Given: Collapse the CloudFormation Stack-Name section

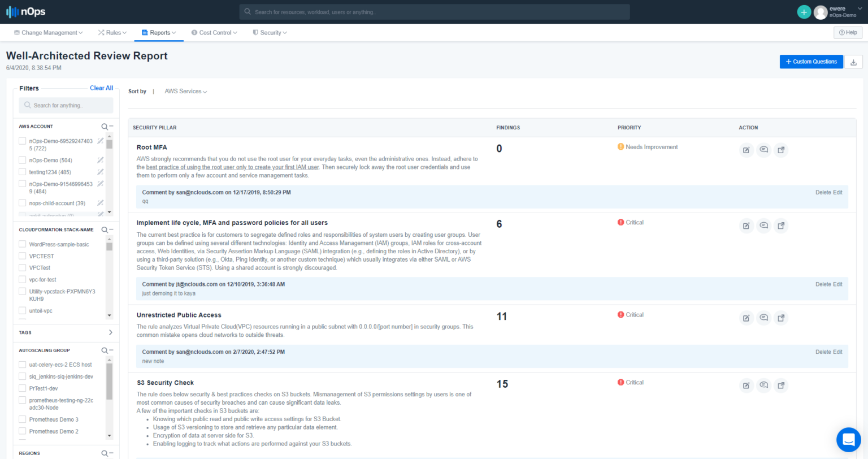Looking at the screenshot, I should pos(111,229).
